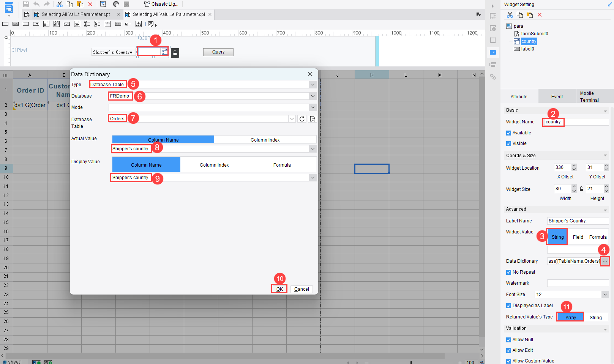Switch to the Mobile Terminal tab
This screenshot has width=614, height=364.
point(589,96)
